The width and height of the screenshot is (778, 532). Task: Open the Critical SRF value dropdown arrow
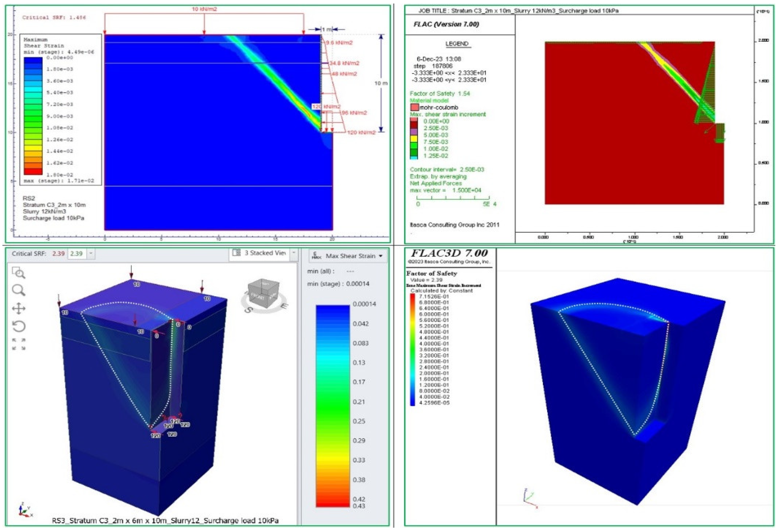pyautogui.click(x=91, y=254)
